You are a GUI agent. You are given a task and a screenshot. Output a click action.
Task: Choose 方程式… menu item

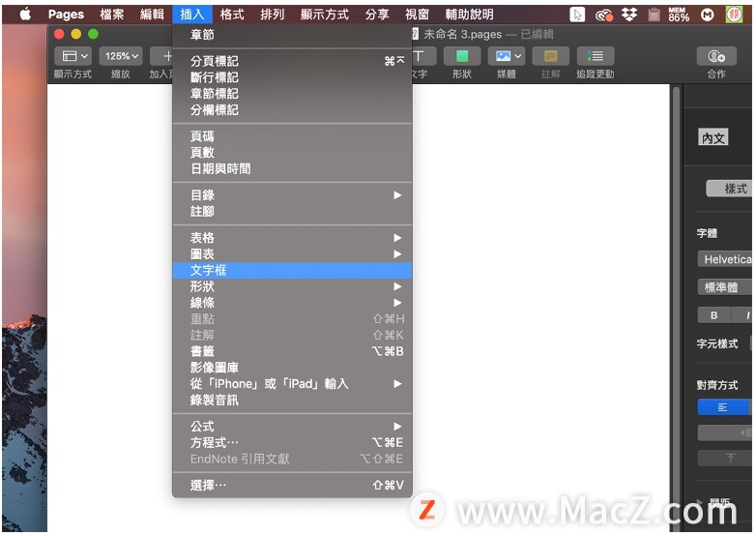point(292,443)
